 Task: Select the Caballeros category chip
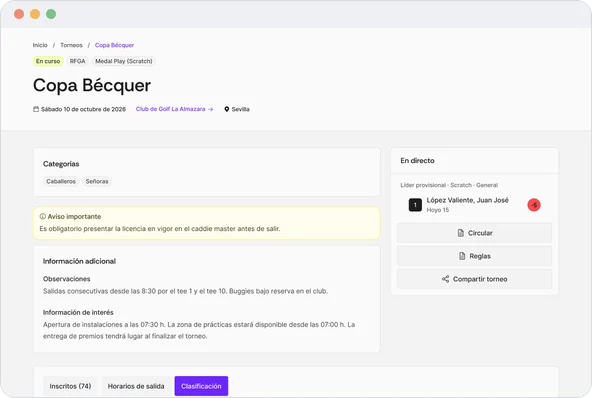[61, 182]
